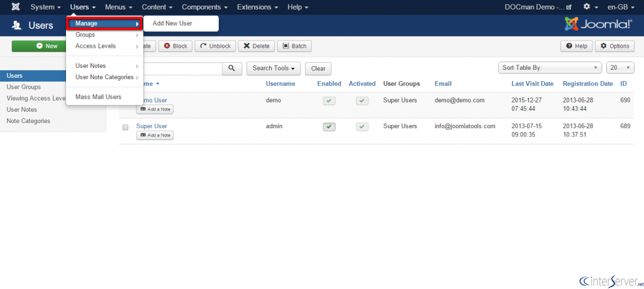
Task: Select Access Levels in the Users menu
Action: [x=104, y=46]
